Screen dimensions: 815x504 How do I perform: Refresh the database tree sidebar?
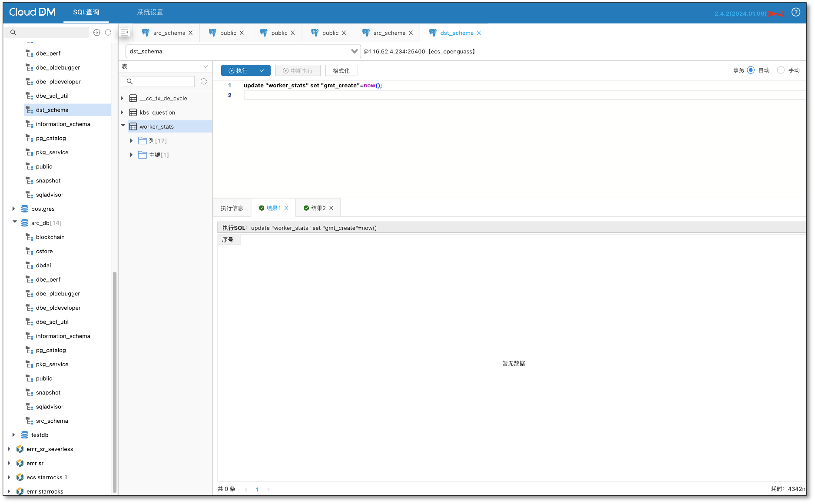click(108, 33)
